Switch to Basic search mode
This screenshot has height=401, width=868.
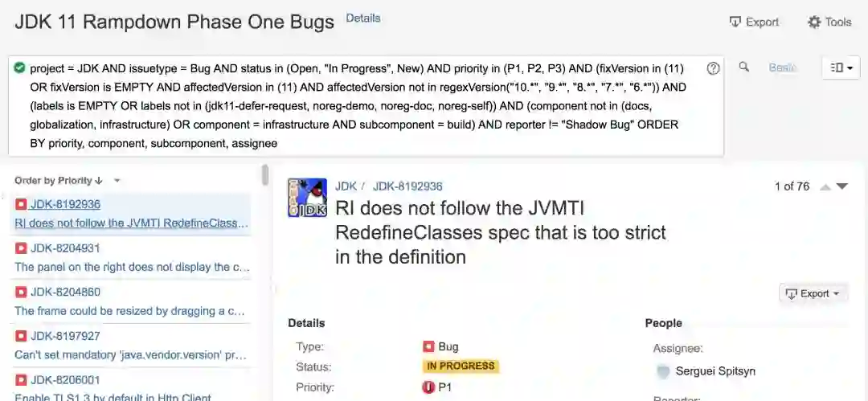coord(782,68)
